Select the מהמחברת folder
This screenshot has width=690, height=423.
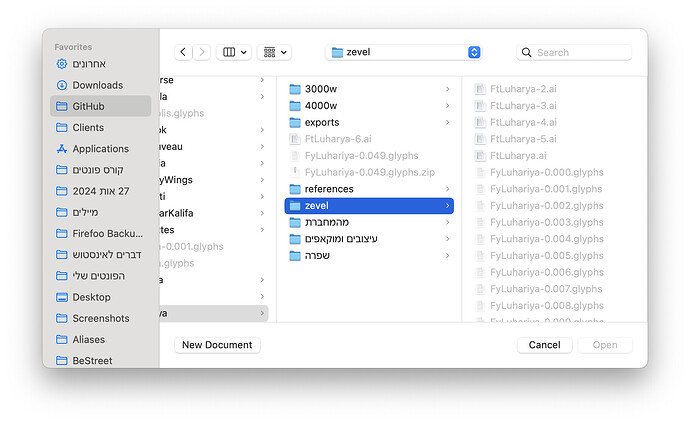(369, 222)
